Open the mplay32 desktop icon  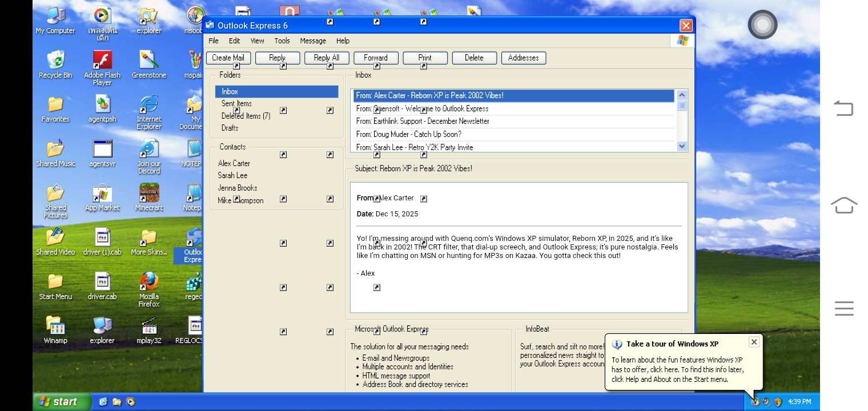[148, 330]
